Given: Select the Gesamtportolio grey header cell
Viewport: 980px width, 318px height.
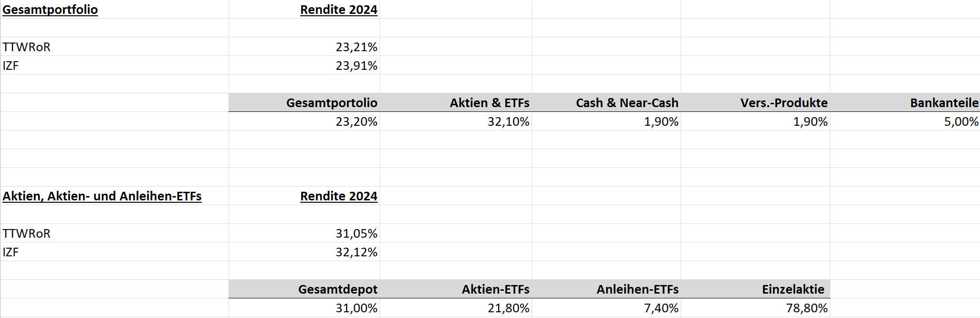Looking at the screenshot, I should pyautogui.click(x=304, y=103).
